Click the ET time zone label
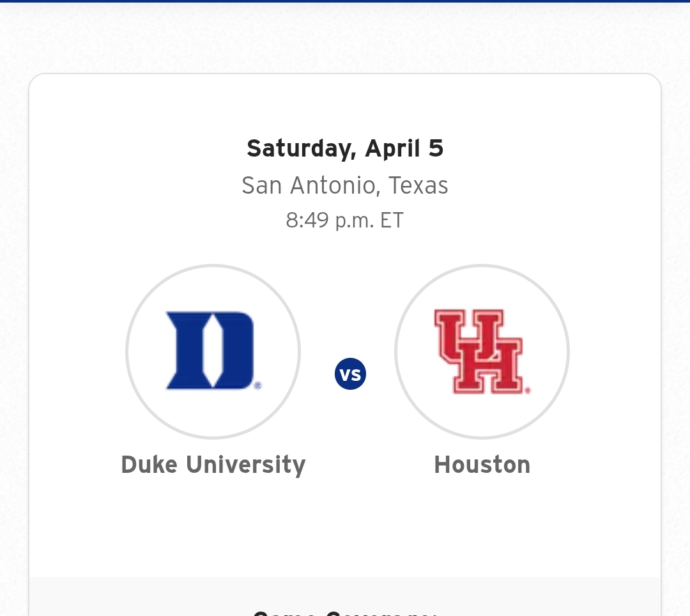Viewport: 690px width, 616px height. coord(392,220)
